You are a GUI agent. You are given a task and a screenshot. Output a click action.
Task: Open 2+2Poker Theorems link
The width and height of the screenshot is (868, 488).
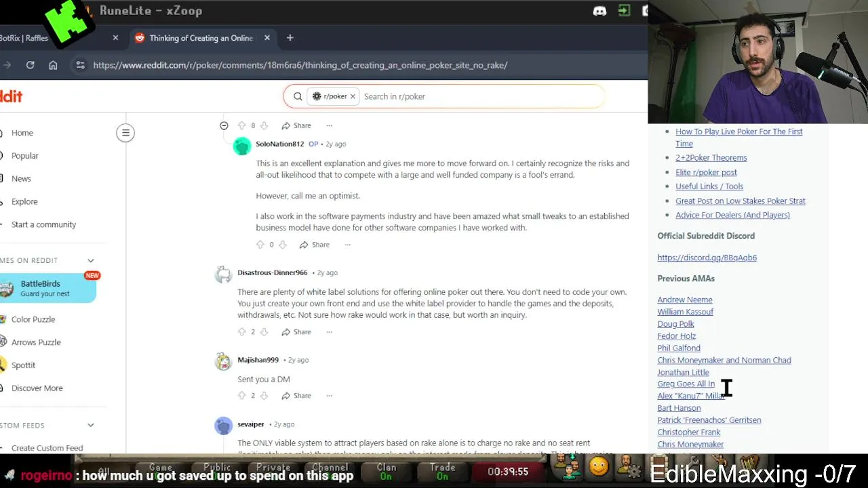point(711,158)
